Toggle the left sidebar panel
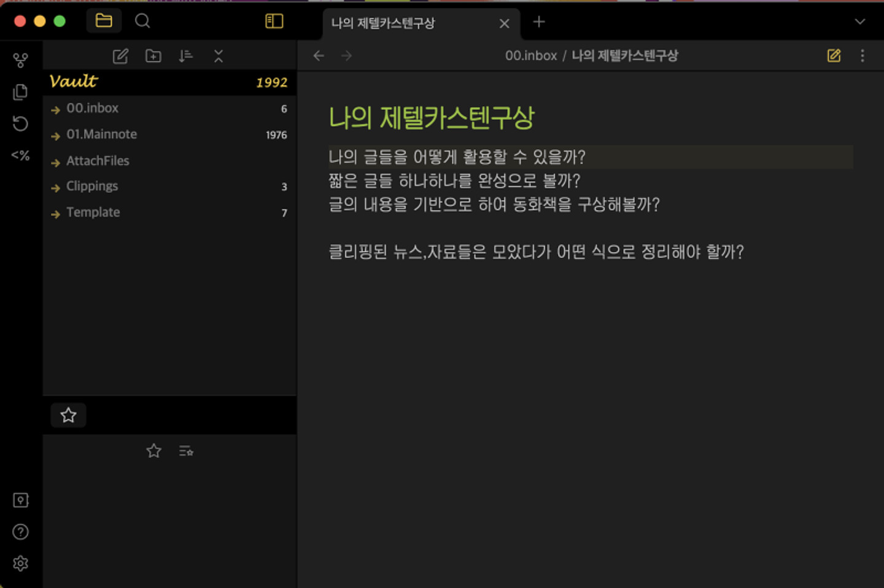Image resolution: width=884 pixels, height=588 pixels. pos(274,21)
